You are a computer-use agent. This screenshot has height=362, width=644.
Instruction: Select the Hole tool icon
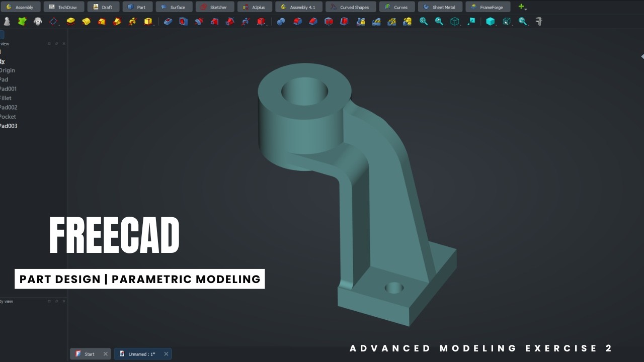click(x=184, y=21)
